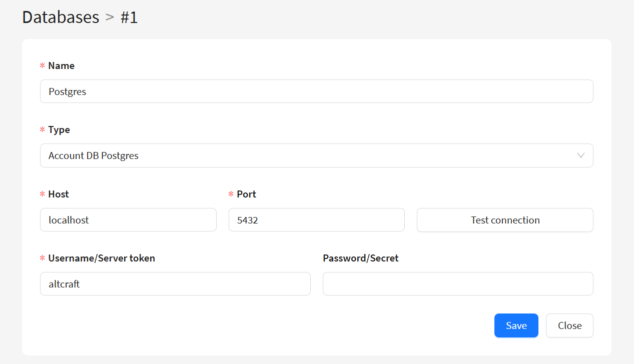
Task: Click the breadcrumb separator arrow after Databases
Action: pos(110,17)
